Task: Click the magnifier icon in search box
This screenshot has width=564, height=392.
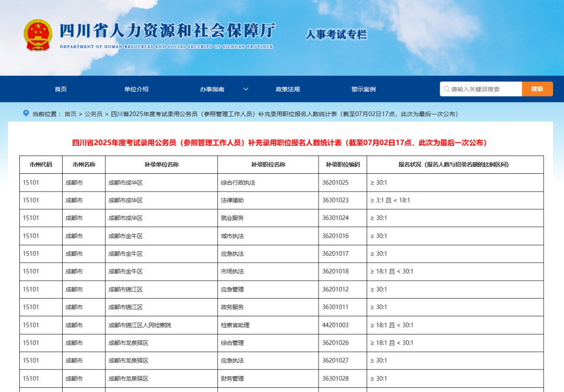Action: tap(446, 89)
